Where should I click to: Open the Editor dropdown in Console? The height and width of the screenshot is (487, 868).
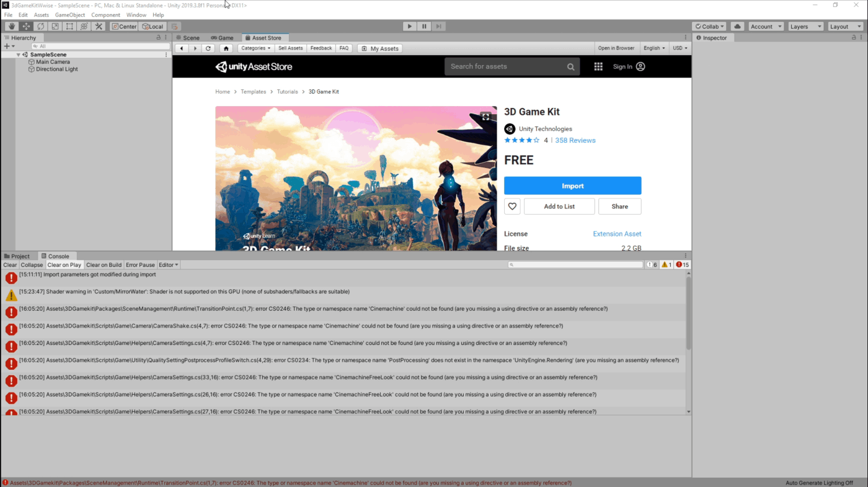point(169,265)
